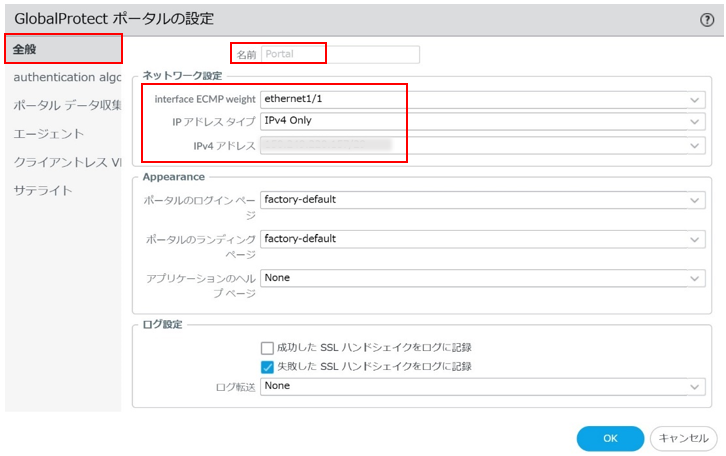
Task: Enable logging of successful SSL handshakes
Action: pyautogui.click(x=267, y=348)
